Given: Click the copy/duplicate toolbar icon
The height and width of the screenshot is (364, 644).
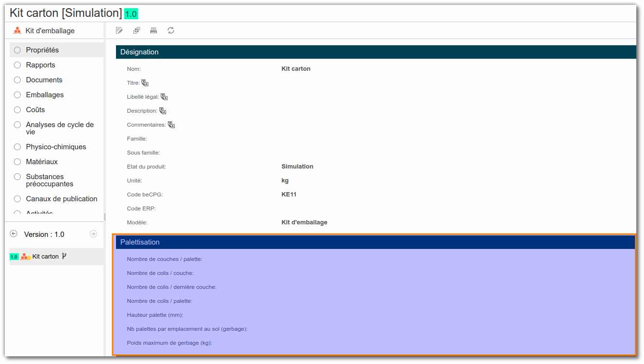Looking at the screenshot, I should [137, 31].
